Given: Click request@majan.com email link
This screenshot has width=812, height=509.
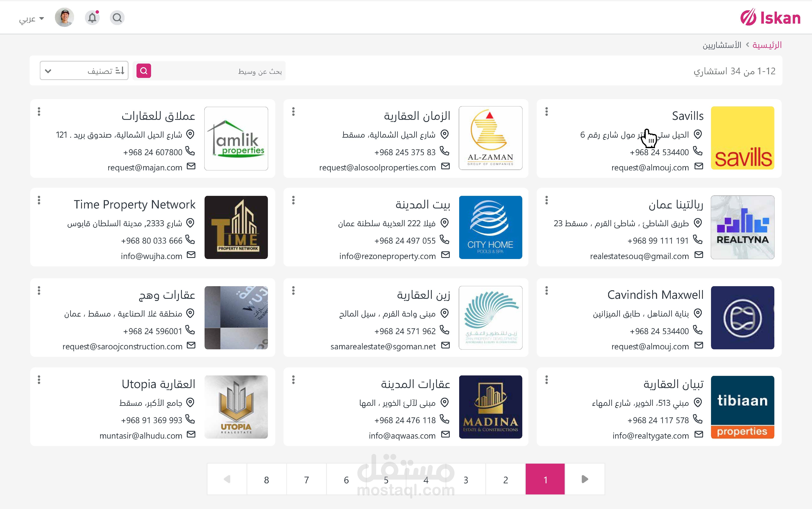Looking at the screenshot, I should (x=145, y=168).
